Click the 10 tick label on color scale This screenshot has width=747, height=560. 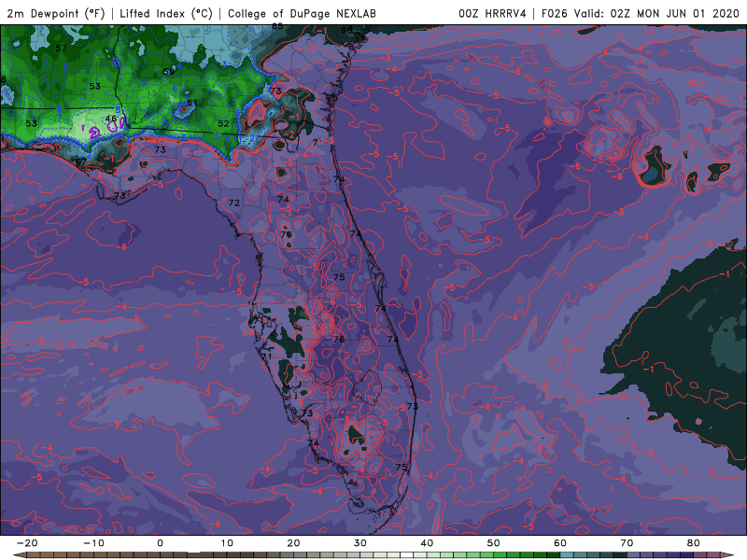tap(227, 543)
